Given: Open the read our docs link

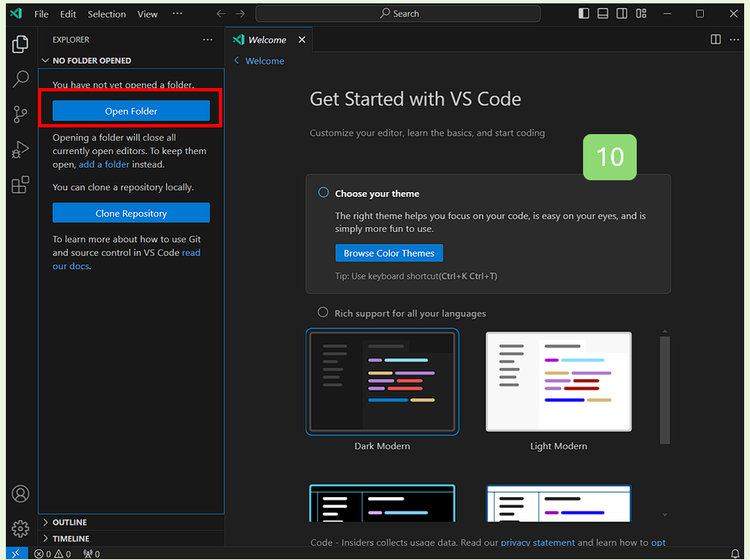Looking at the screenshot, I should click(127, 259).
